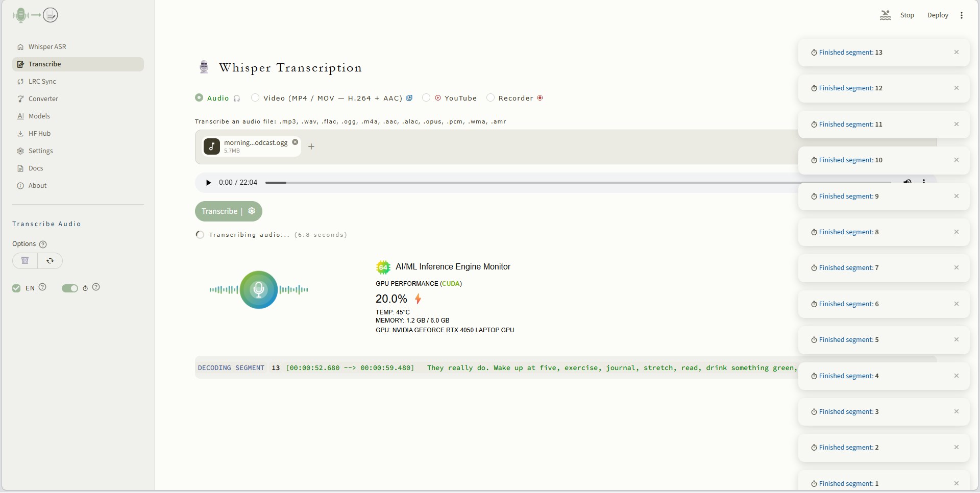Close the Finished segment: 4 toast

point(957,376)
